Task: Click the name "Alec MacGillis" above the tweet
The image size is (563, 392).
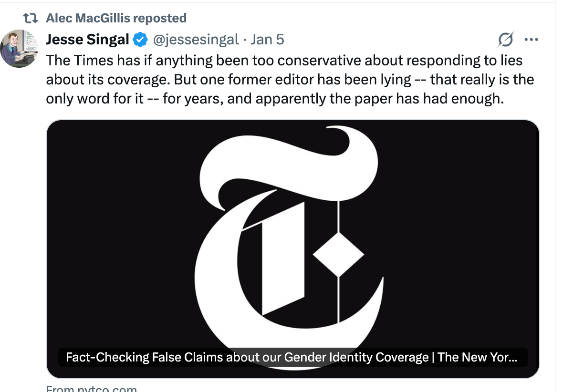Action: pyautogui.click(x=88, y=19)
